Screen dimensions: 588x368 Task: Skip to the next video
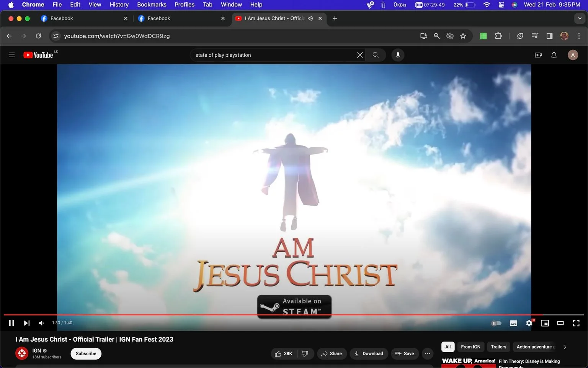26,323
